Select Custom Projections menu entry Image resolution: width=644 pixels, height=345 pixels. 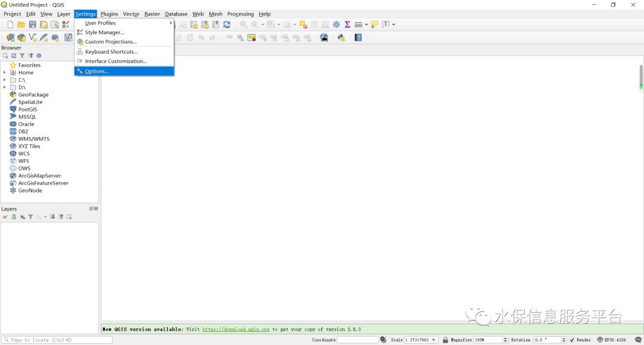[x=124, y=42]
